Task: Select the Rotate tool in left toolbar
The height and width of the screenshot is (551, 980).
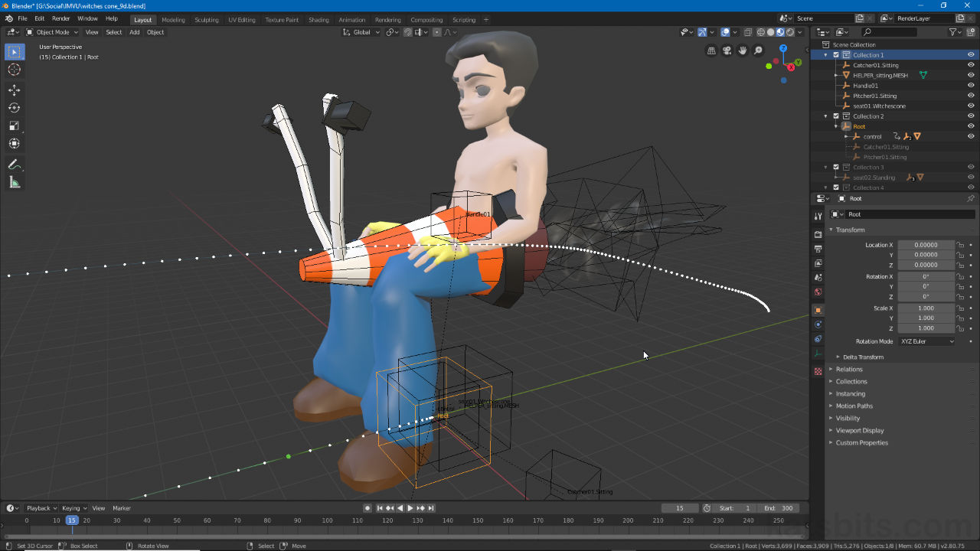Action: (x=14, y=108)
